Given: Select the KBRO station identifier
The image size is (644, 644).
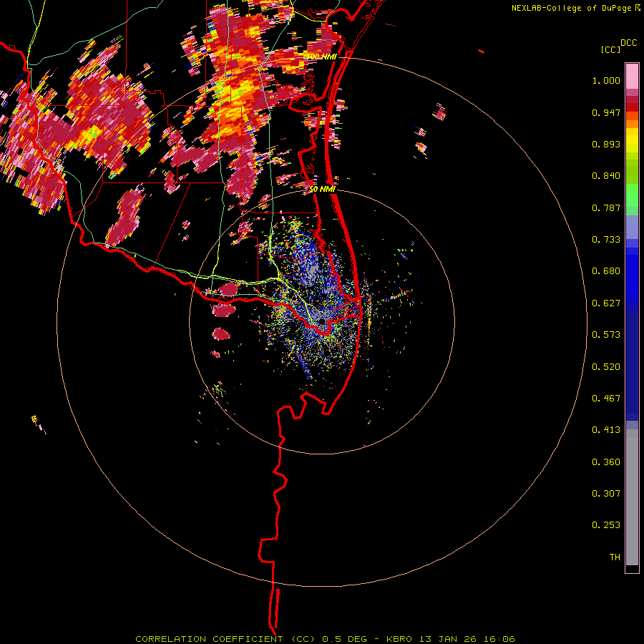Looking at the screenshot, I should coord(399,639).
